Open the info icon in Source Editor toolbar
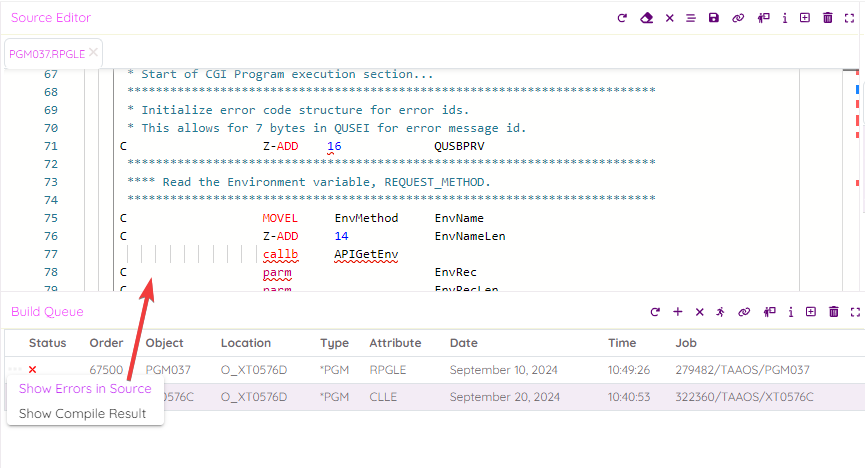The height and width of the screenshot is (468, 865). [x=785, y=18]
